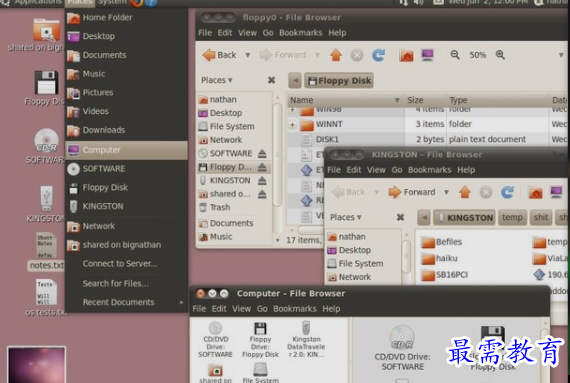This screenshot has width=570, height=383.
Task: Select Desktop from the Places menu
Action: coord(126,36)
